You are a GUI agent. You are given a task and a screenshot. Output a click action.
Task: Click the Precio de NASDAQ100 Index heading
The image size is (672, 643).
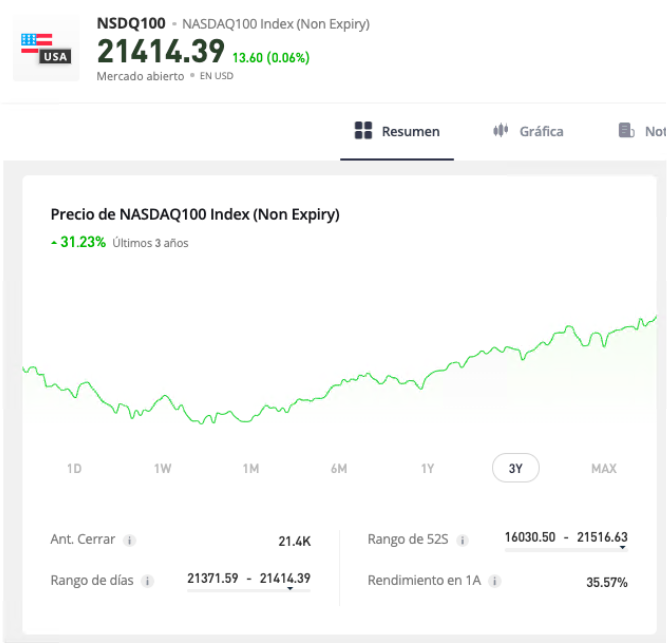click(195, 214)
